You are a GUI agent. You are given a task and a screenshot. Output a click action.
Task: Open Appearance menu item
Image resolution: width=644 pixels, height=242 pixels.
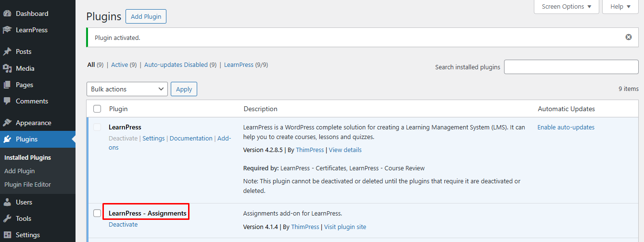point(38,123)
